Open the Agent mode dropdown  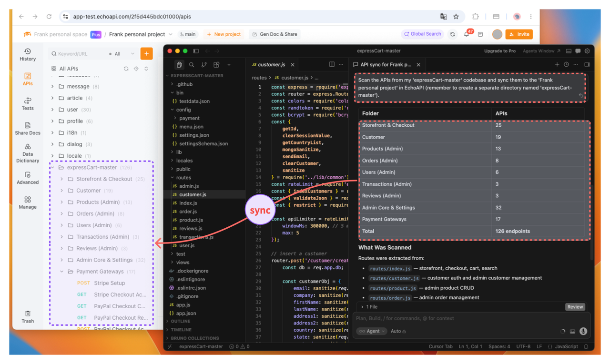[371, 331]
